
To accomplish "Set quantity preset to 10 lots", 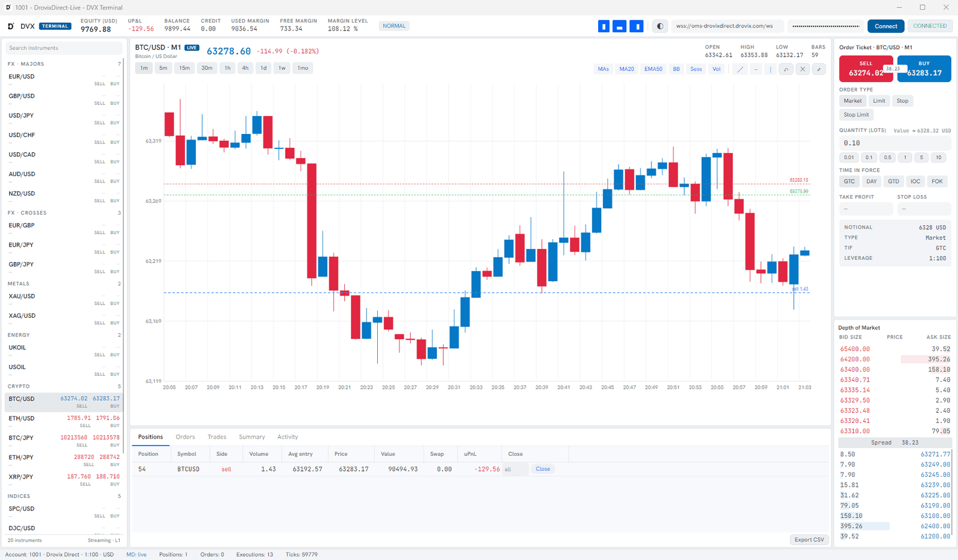I will (x=939, y=158).
